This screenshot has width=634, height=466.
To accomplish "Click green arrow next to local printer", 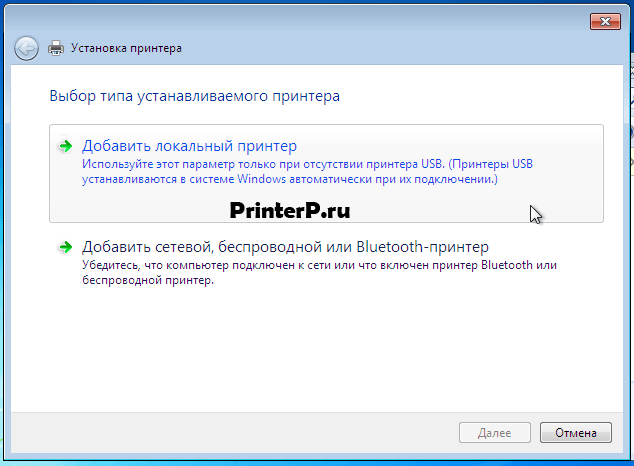I will 65,146.
